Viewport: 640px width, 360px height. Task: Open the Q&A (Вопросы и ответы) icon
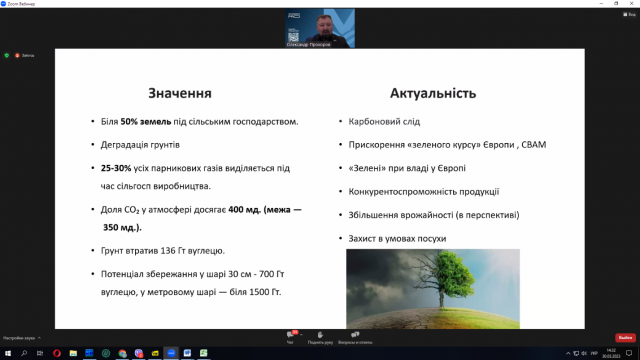click(355, 336)
